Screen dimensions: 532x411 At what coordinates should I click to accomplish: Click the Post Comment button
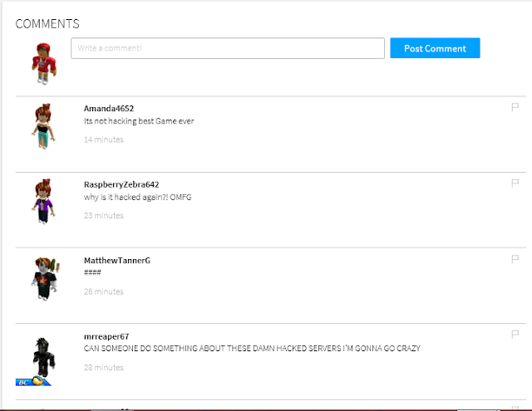(435, 48)
